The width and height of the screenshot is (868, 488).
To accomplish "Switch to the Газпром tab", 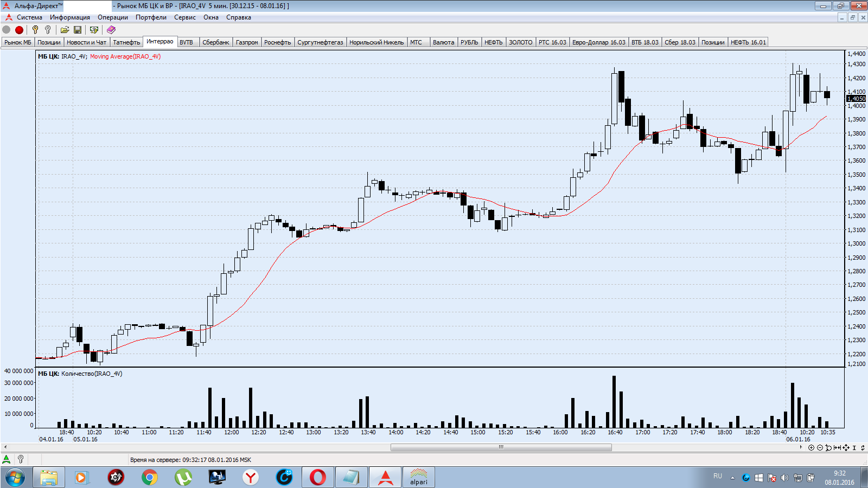I will (247, 42).
